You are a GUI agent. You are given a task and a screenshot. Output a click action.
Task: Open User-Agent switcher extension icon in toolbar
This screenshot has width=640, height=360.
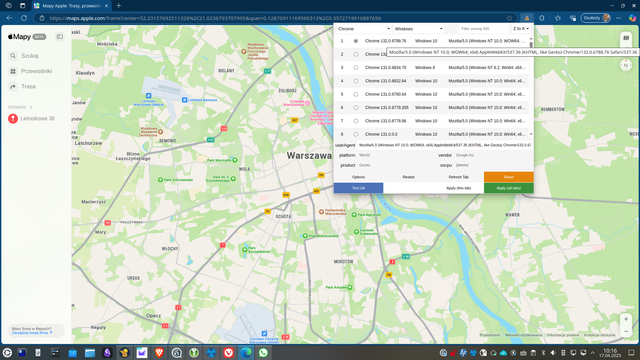527,18
